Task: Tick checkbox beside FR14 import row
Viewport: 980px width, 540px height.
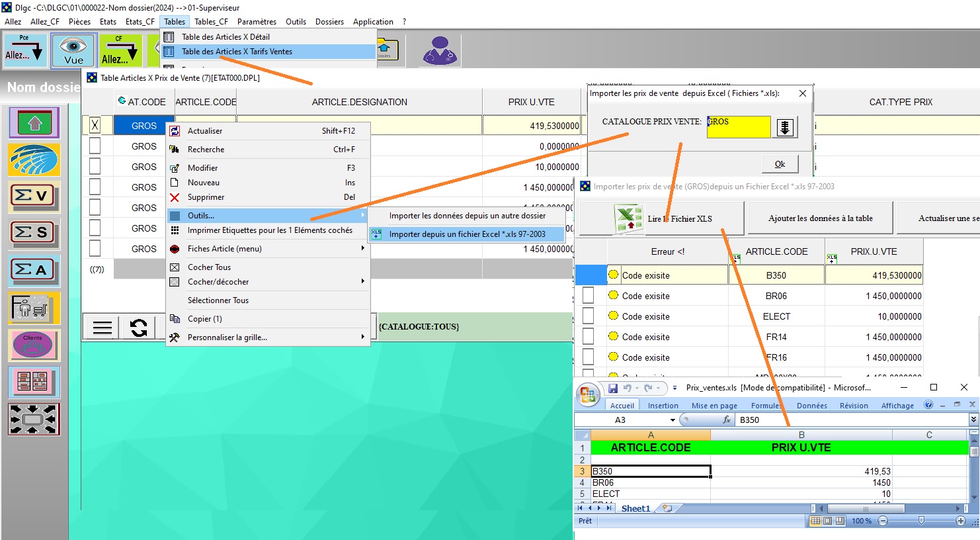Action: [x=588, y=336]
